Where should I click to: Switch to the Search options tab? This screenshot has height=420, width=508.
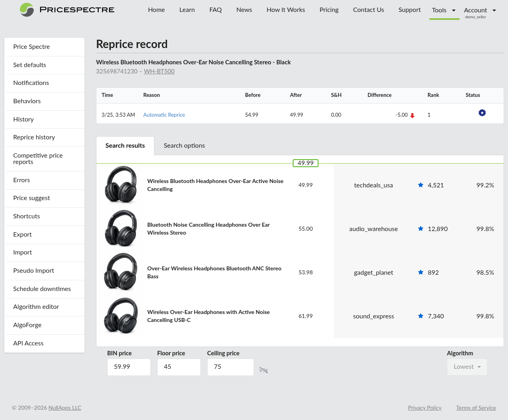(x=184, y=146)
